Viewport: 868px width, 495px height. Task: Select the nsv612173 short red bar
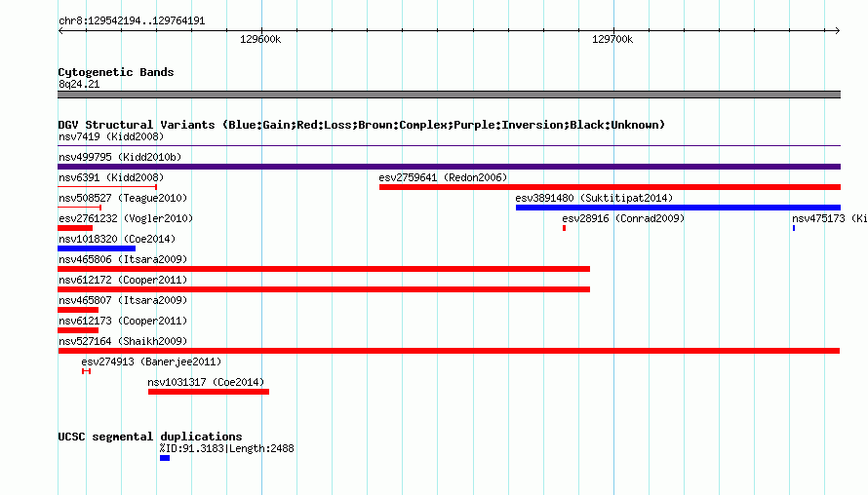pos(78,330)
